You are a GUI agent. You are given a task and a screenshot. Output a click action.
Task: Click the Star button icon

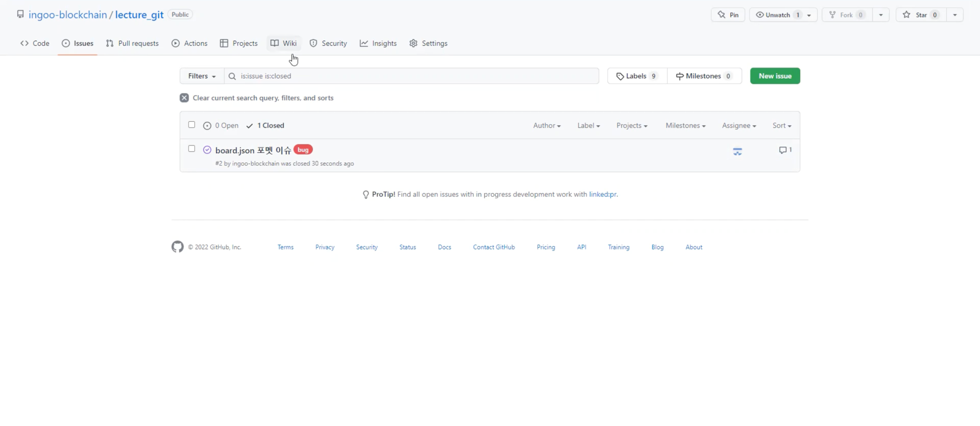[x=906, y=15]
